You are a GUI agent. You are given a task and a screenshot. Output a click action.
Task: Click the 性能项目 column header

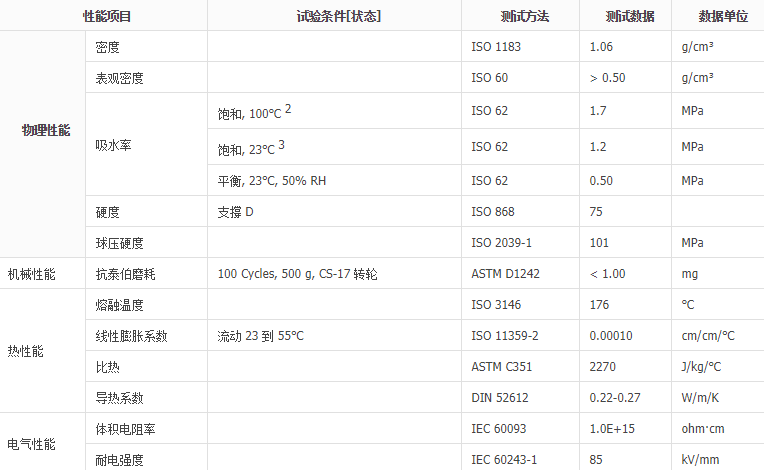click(x=106, y=16)
